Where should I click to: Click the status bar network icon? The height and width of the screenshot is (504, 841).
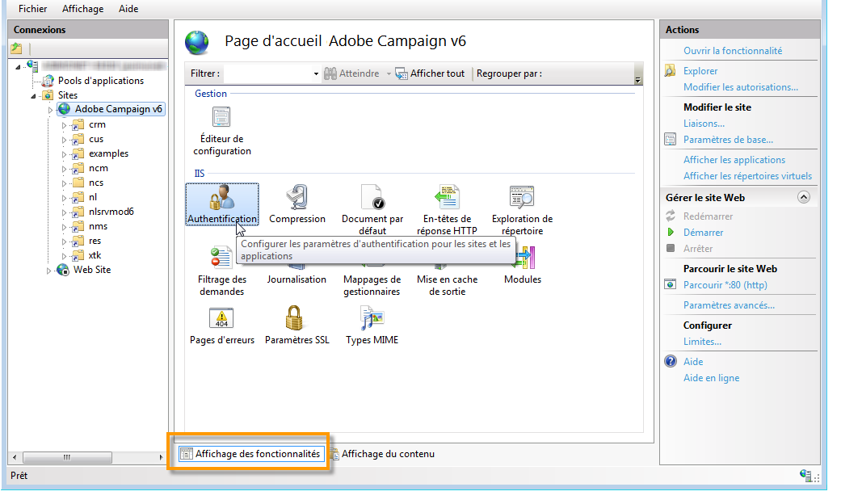pos(805,475)
